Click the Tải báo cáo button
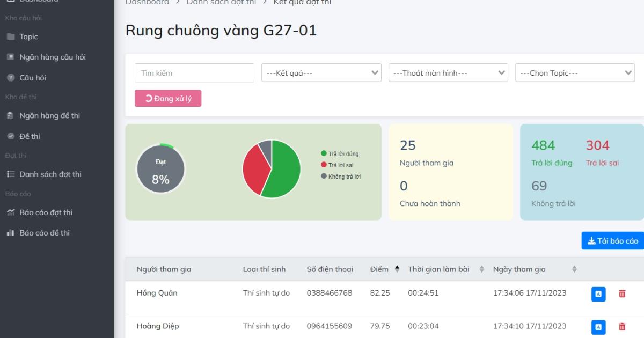644x338 pixels. click(612, 240)
